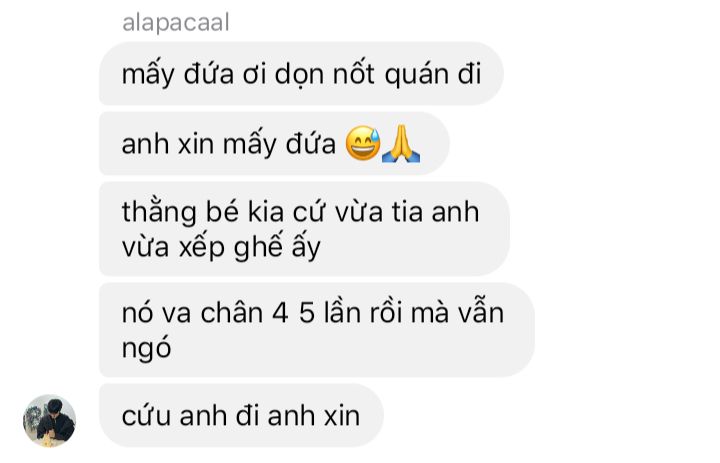Click the sweat smile emoji
The image size is (720, 463).
(363, 143)
